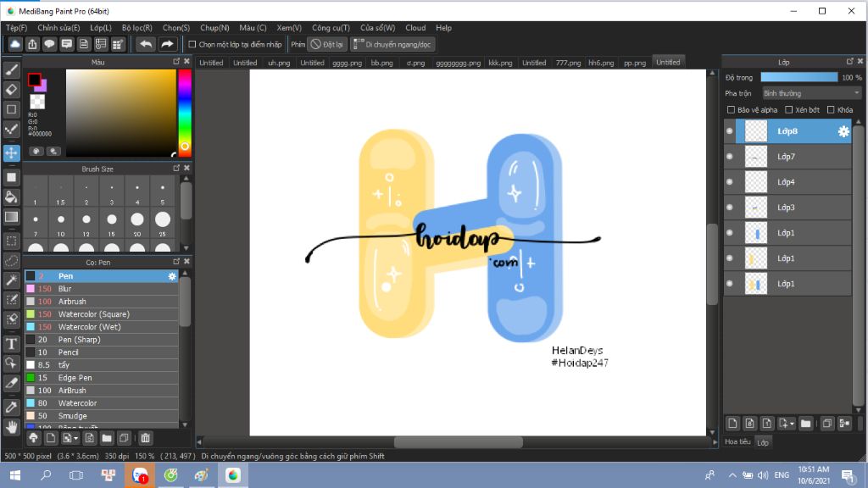Select the Watercolor (Wet) brush
The height and width of the screenshot is (488, 868).
(102, 327)
